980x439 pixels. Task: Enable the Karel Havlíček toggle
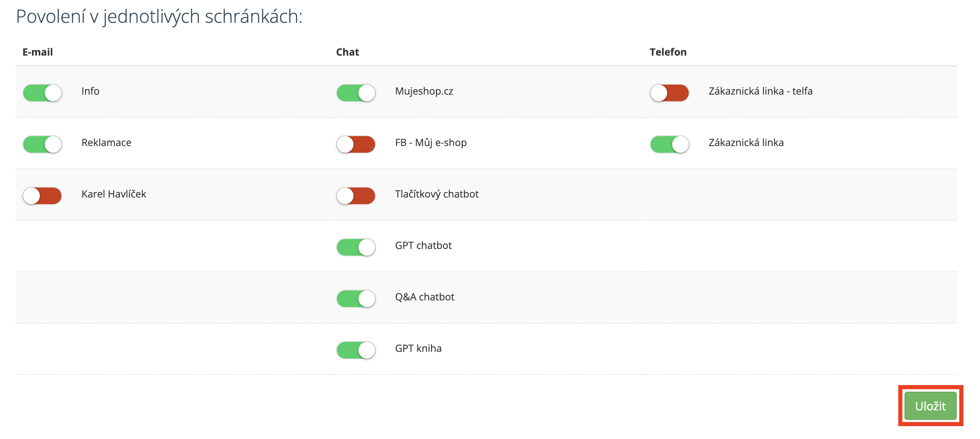[42, 195]
